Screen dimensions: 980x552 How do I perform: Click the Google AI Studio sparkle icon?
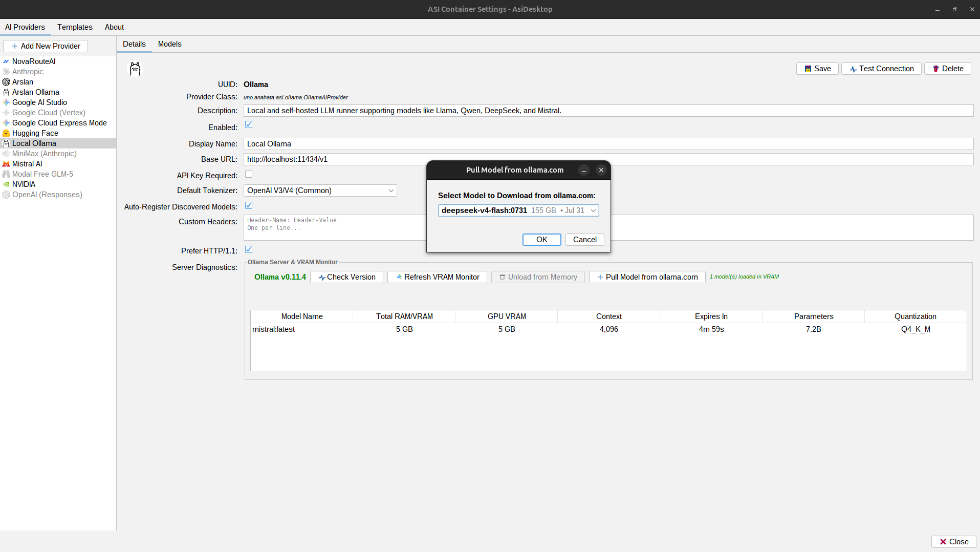pyautogui.click(x=6, y=102)
